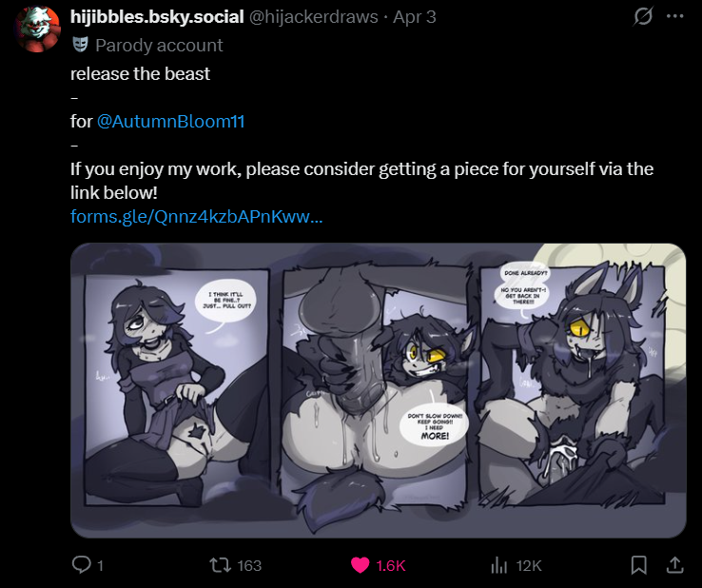Click the 1.6K likes count
This screenshot has height=588, width=702.
(x=391, y=565)
